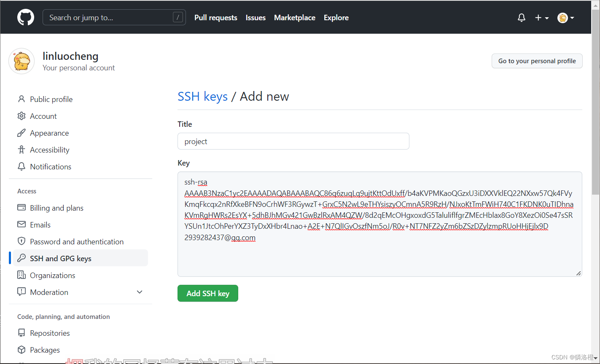Image resolution: width=600 pixels, height=364 pixels.
Task: Open the plus create-new dropdown
Action: tap(542, 18)
